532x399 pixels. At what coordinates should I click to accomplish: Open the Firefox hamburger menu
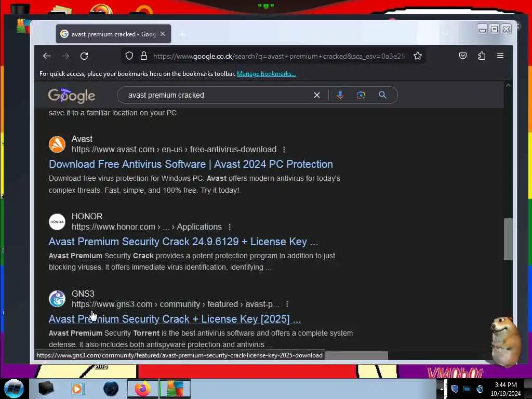pos(500,55)
